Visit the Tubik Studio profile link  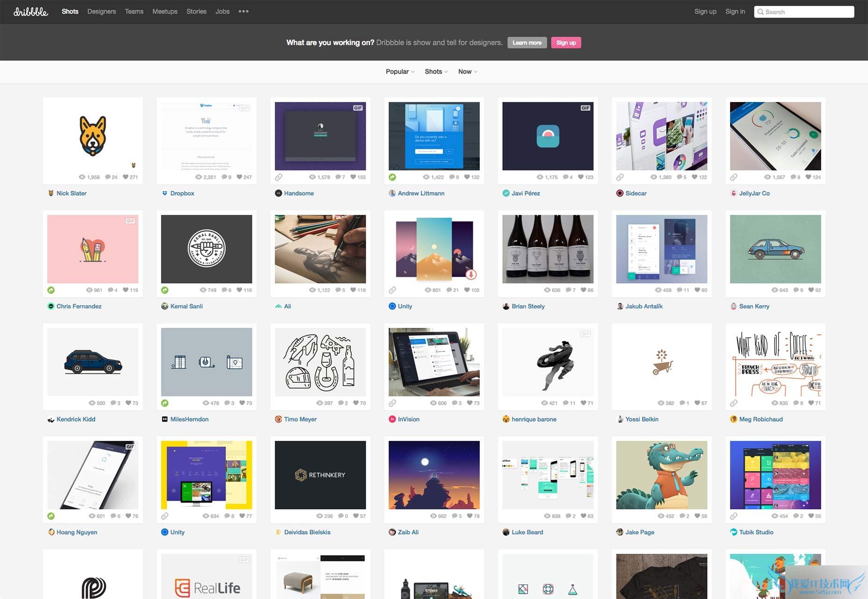pos(756,532)
